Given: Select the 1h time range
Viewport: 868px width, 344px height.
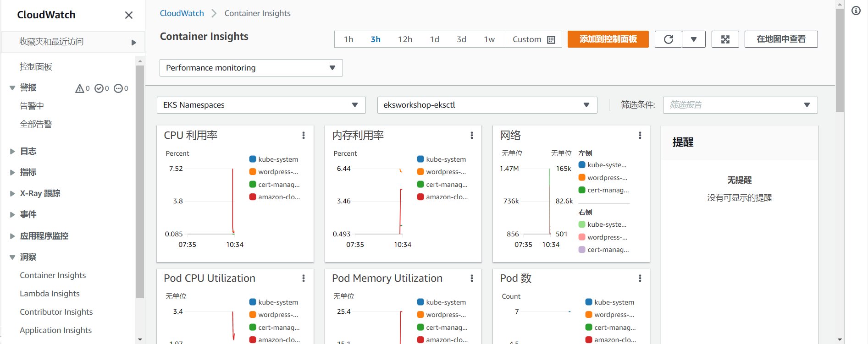Looking at the screenshot, I should pos(349,39).
